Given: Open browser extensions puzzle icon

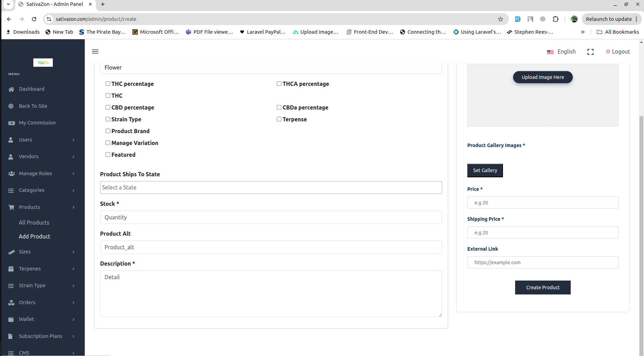Looking at the screenshot, I should [556, 19].
